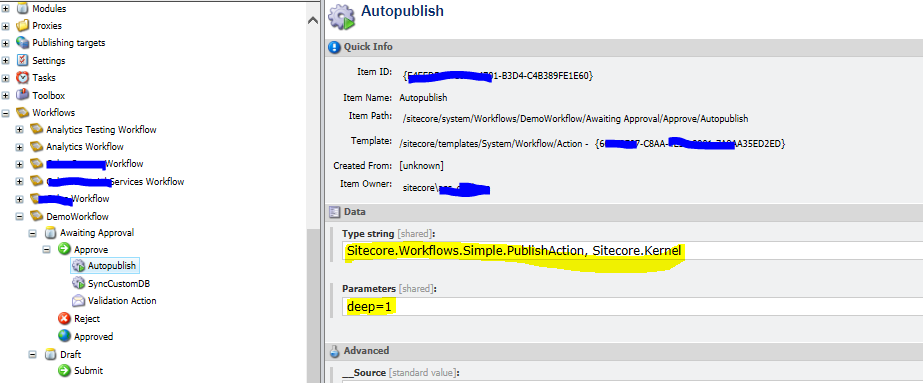Click the green Submit arrow icon
923x383 pixels.
pyautogui.click(x=64, y=371)
